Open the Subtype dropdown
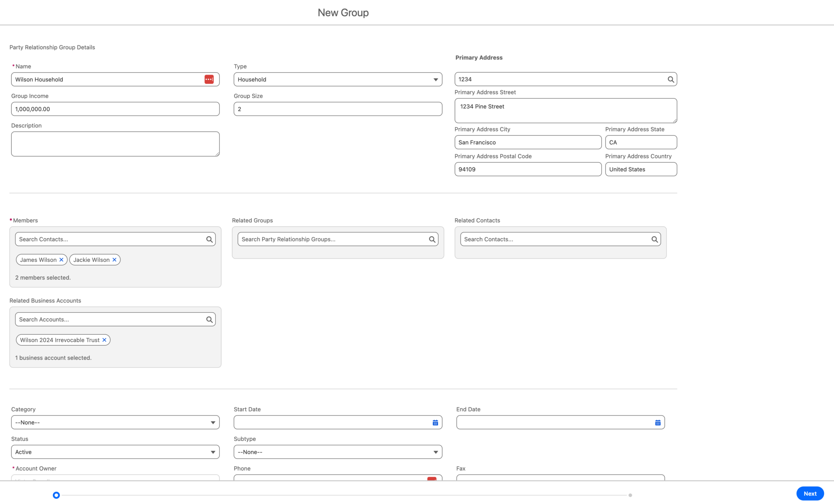The image size is (834, 504). [x=435, y=451]
